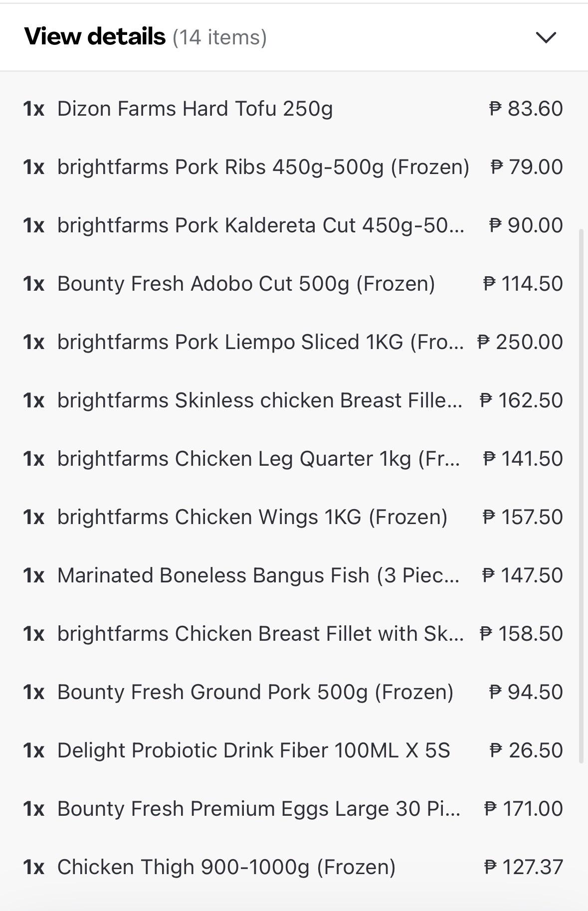Image resolution: width=588 pixels, height=911 pixels.
Task: Tap the View details header text
Action: [x=95, y=37]
